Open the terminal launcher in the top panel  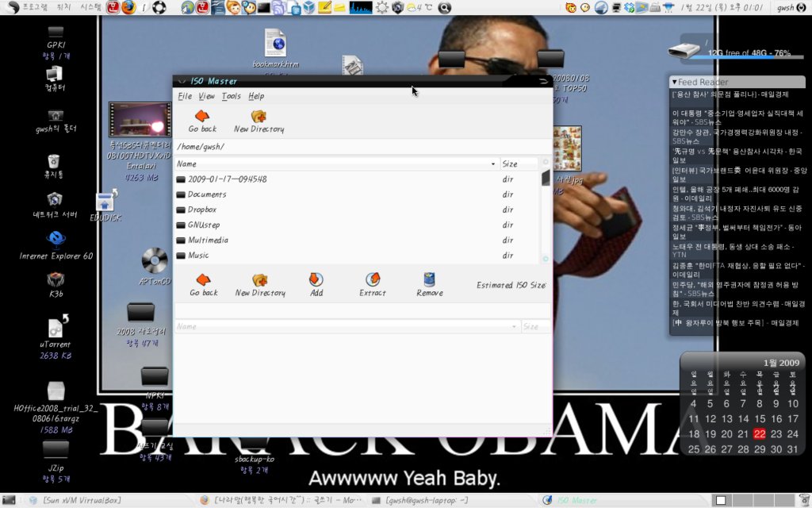click(263, 8)
